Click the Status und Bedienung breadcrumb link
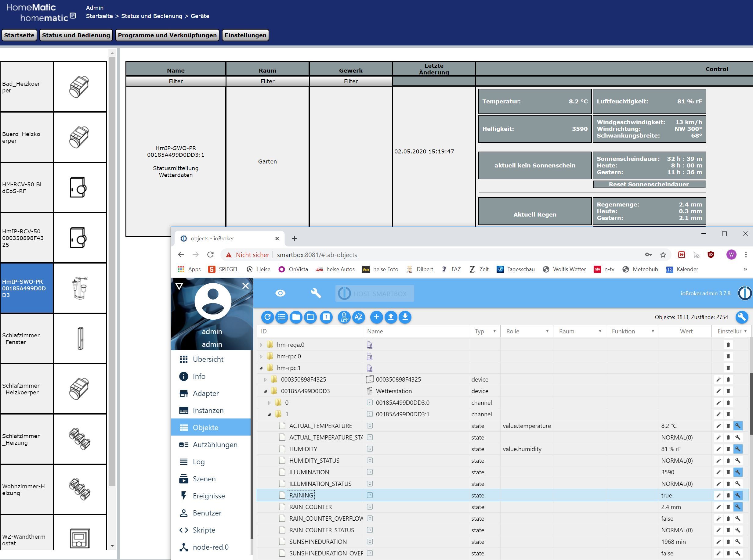Screen dimensions: 753x560 pyautogui.click(x=152, y=16)
